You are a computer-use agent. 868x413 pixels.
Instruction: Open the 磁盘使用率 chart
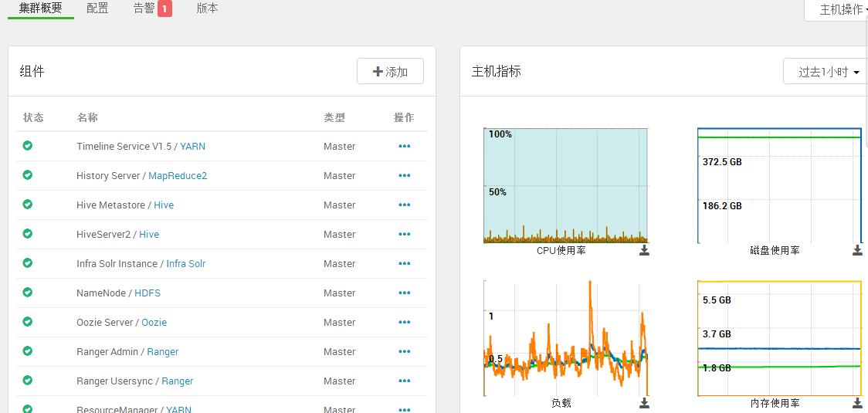779,185
